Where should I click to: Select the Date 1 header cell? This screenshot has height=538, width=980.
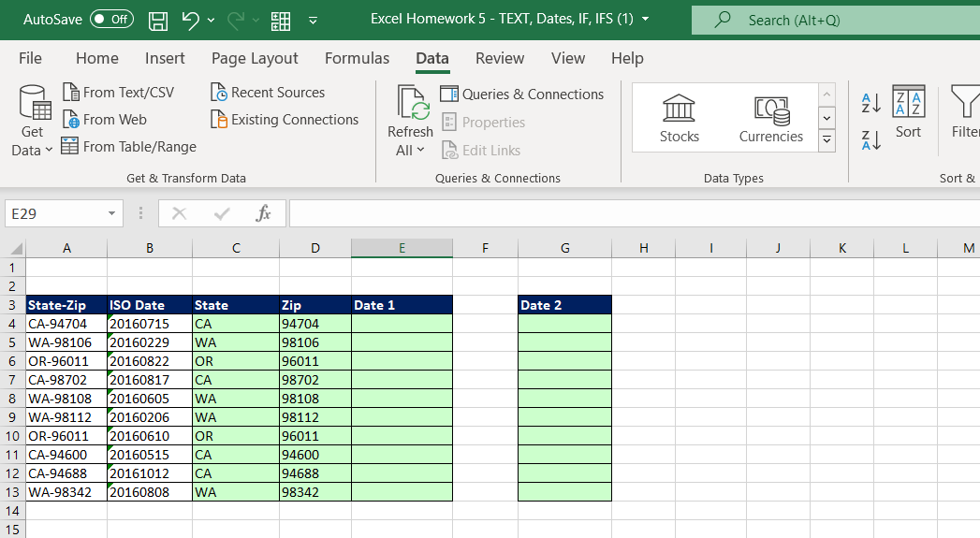point(402,305)
